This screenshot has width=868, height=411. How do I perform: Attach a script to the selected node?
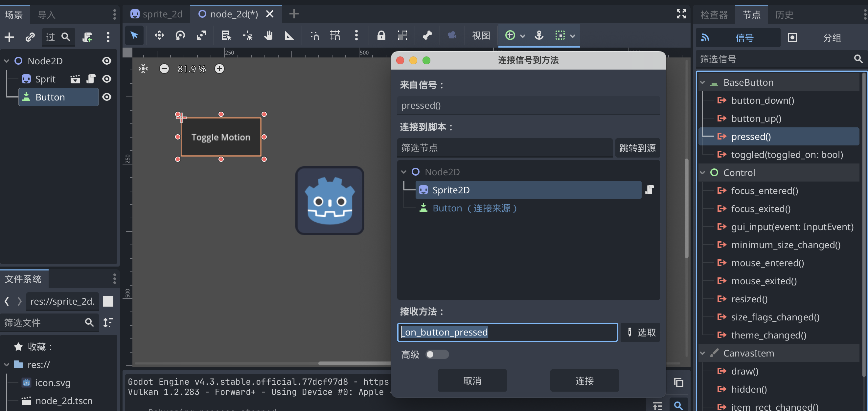(x=87, y=37)
